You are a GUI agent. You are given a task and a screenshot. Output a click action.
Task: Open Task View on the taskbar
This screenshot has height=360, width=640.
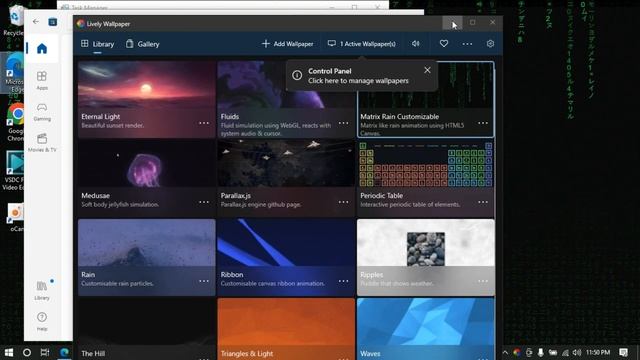[45, 352]
